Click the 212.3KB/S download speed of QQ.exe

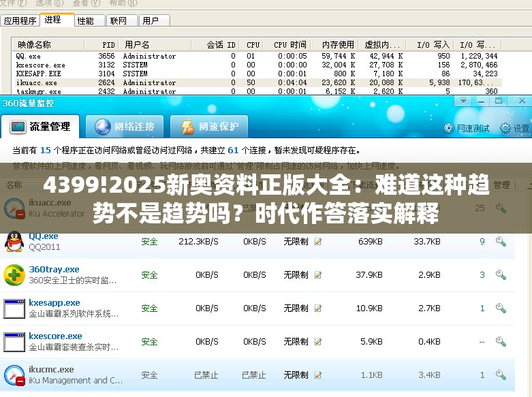pyautogui.click(x=198, y=242)
